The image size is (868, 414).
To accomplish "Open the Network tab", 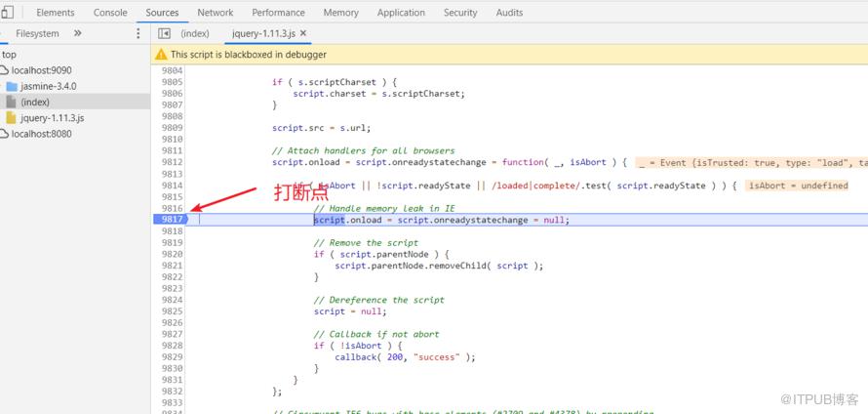I will click(x=216, y=12).
